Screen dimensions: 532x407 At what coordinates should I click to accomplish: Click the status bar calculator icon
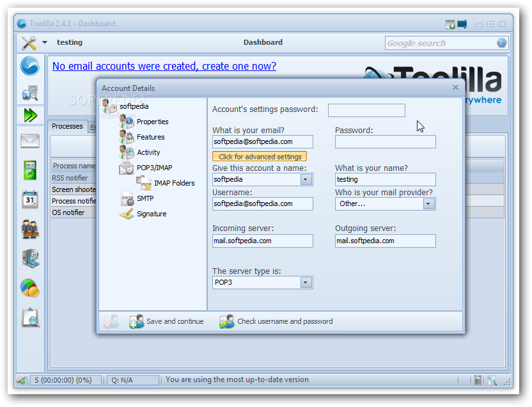[478, 380]
